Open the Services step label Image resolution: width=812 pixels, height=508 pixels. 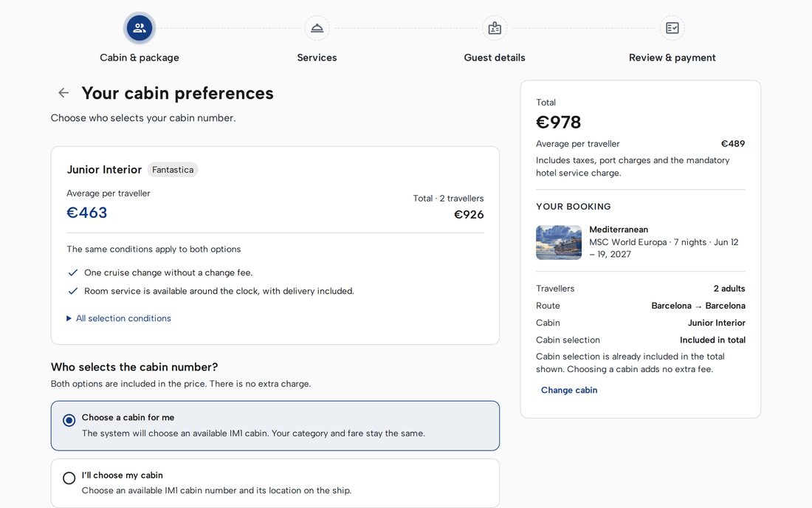tap(317, 58)
